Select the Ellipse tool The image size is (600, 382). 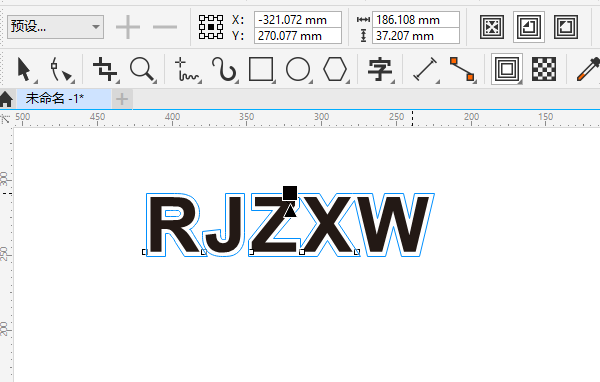tap(298, 69)
